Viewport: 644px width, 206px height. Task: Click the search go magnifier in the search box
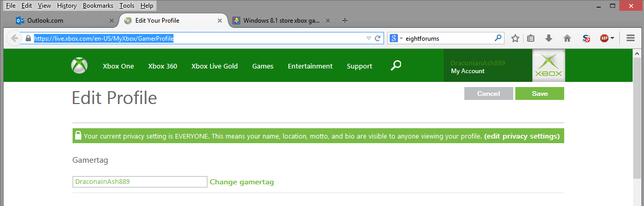pyautogui.click(x=498, y=38)
